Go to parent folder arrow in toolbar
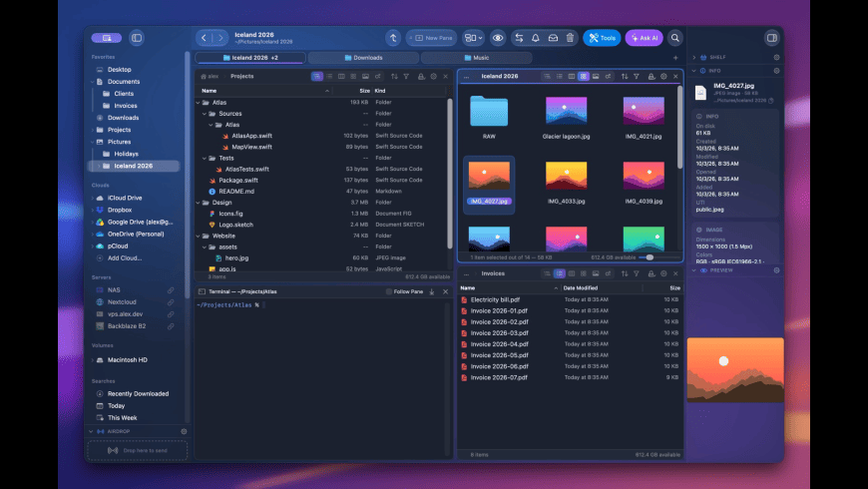The width and height of the screenshot is (868, 489). [393, 38]
